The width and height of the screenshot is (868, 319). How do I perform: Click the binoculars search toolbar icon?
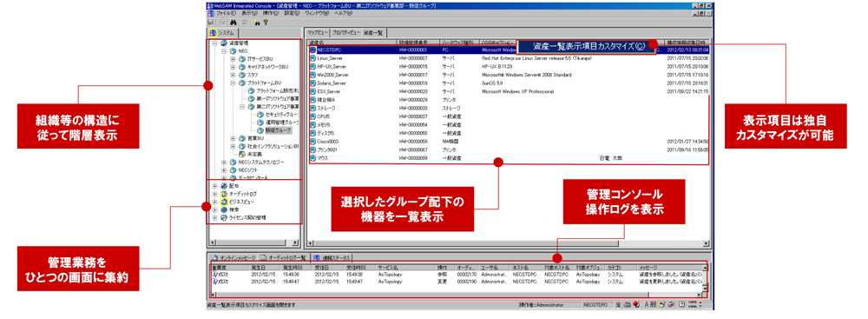click(x=233, y=23)
